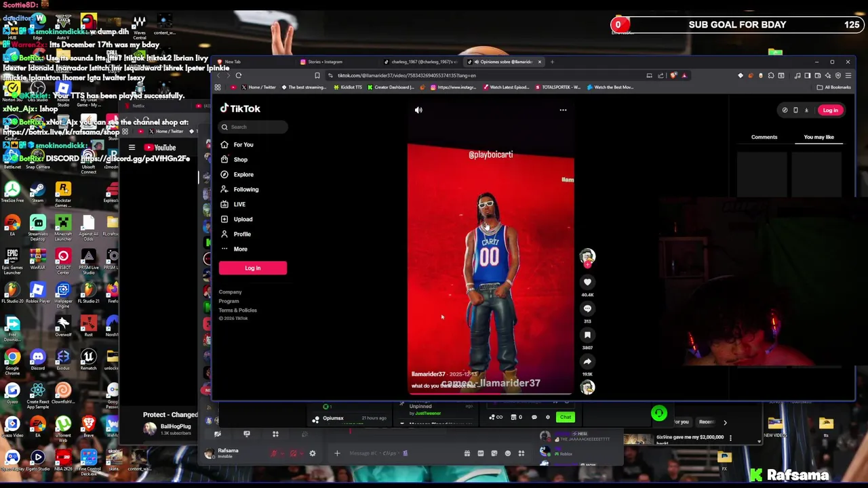Focus the TikTok search field
The image size is (868, 488).
(254, 127)
